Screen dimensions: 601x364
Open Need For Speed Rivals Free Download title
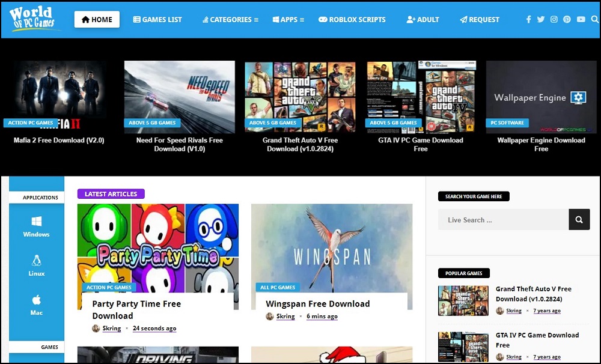179,144
